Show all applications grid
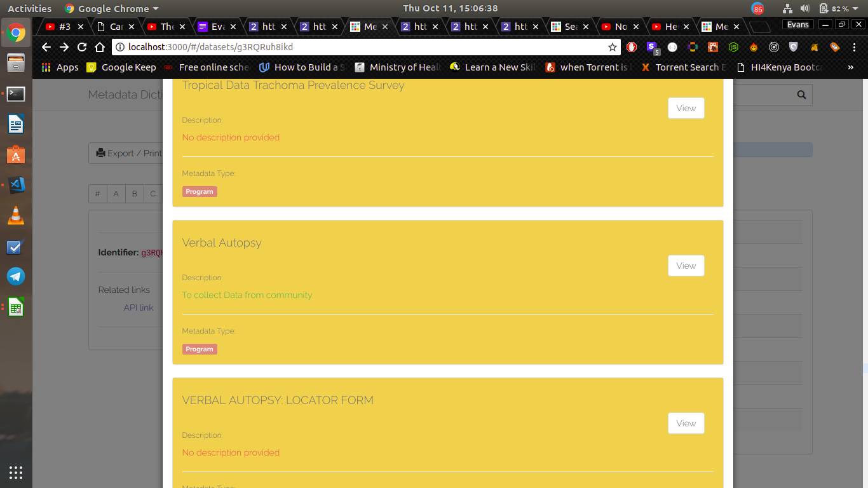 [16, 472]
